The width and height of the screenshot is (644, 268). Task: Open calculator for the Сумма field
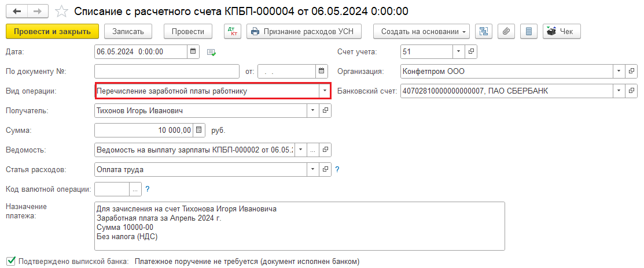[198, 131]
